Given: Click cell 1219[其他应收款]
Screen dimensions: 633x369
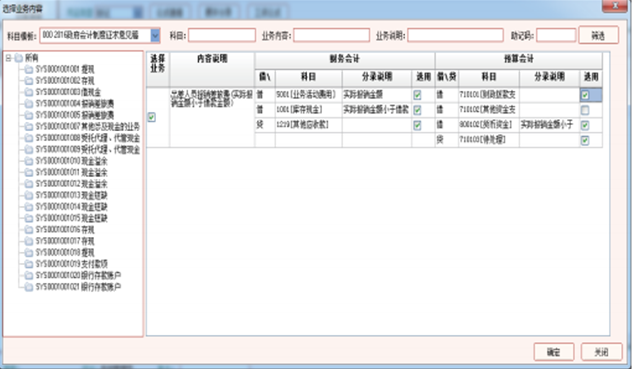Looking at the screenshot, I should 309,125.
